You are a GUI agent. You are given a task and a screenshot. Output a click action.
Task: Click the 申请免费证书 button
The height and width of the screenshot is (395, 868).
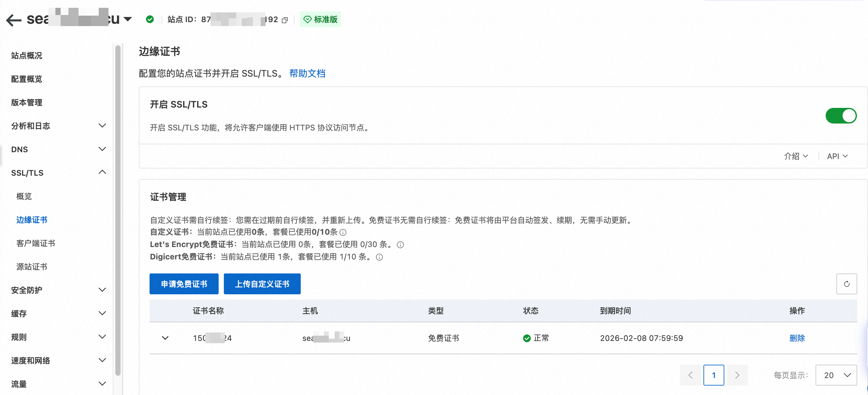click(x=184, y=284)
